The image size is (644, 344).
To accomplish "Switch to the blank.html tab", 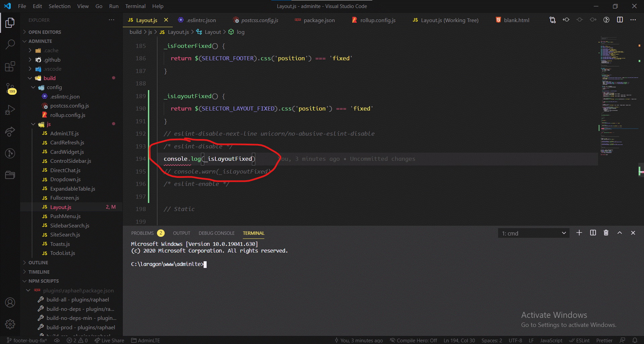I will click(516, 20).
